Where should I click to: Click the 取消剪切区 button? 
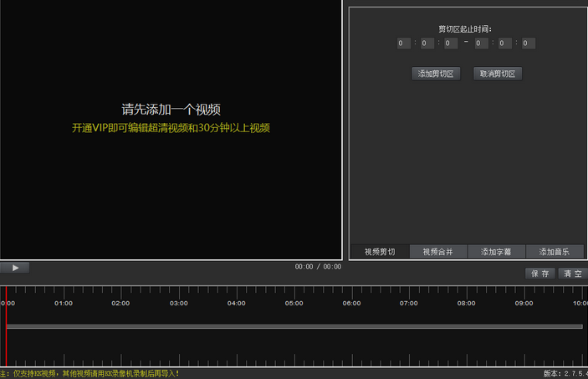click(498, 74)
